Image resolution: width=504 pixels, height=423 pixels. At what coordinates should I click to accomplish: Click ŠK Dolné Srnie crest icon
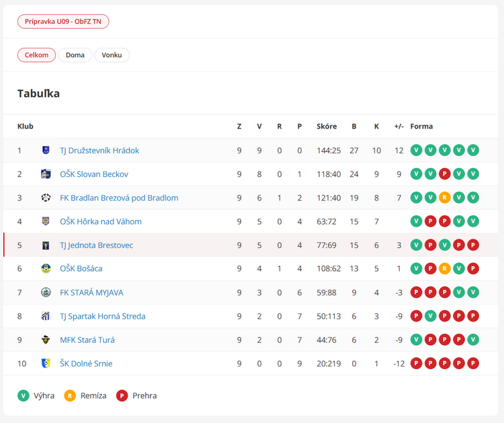46,364
